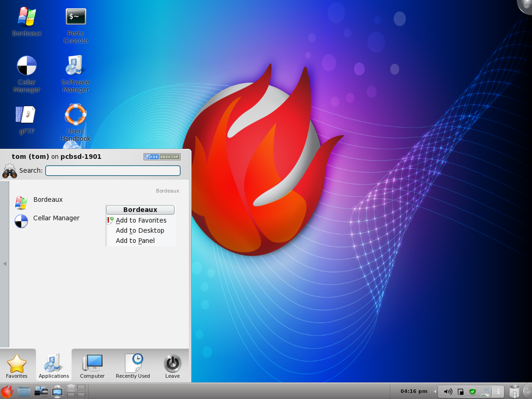Open the Users Handbook desktop icon
The image size is (532, 399).
[x=75, y=123]
